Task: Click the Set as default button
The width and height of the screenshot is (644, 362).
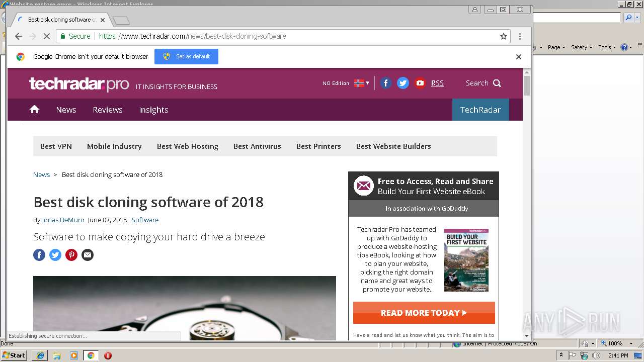Action: (x=186, y=56)
